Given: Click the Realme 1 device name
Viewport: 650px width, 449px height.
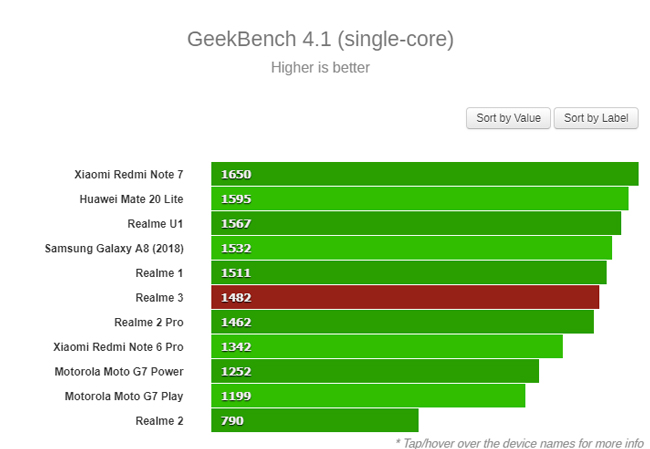Looking at the screenshot, I should (159, 272).
